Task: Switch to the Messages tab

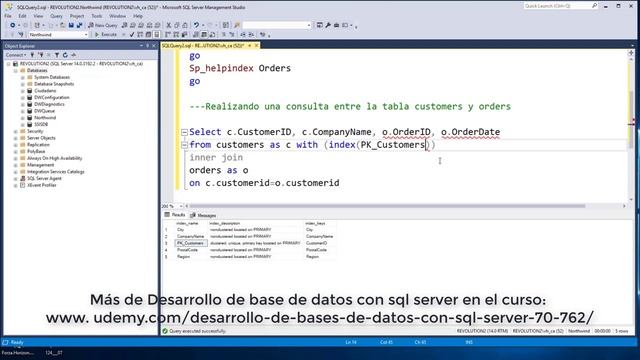Action: (x=203, y=215)
